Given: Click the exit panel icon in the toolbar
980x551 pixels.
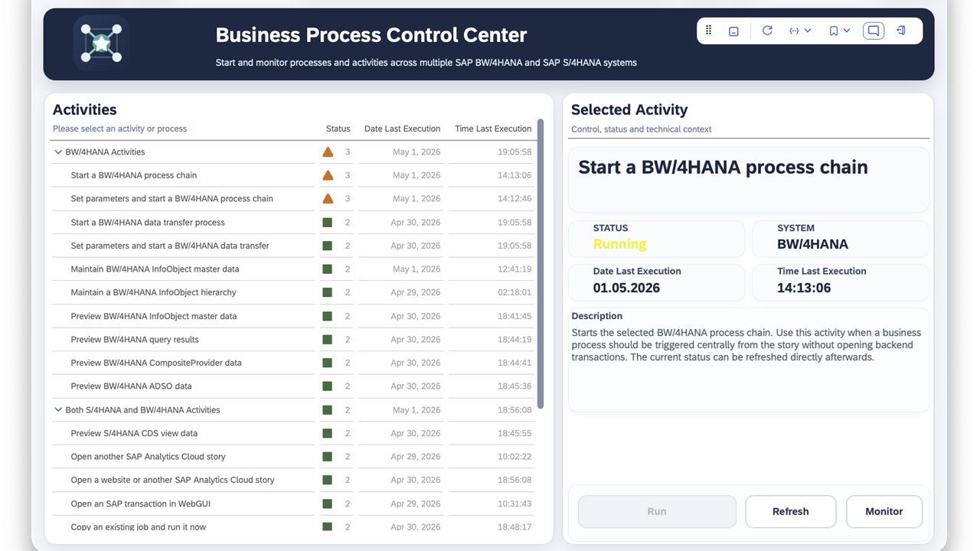Looking at the screenshot, I should pyautogui.click(x=901, y=31).
